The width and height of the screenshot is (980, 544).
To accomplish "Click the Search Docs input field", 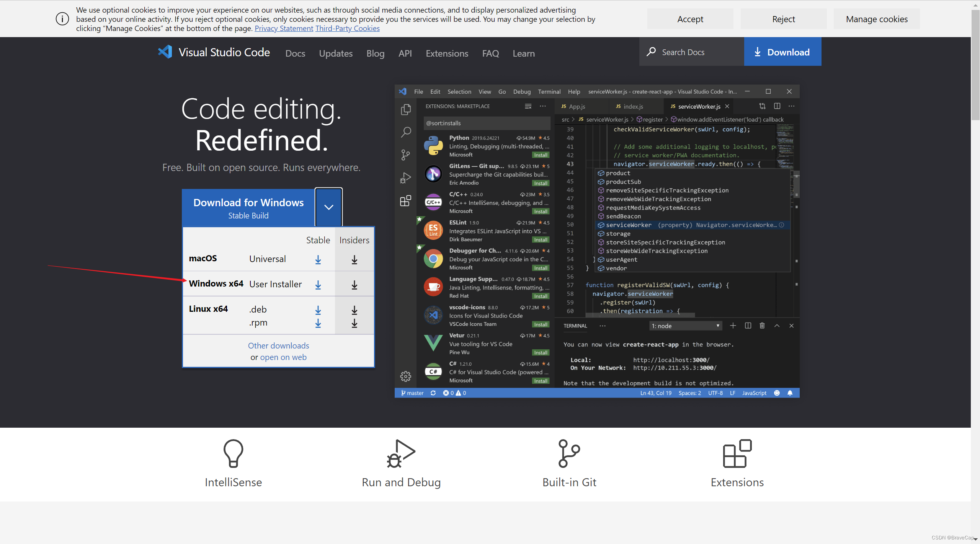I will click(x=691, y=52).
